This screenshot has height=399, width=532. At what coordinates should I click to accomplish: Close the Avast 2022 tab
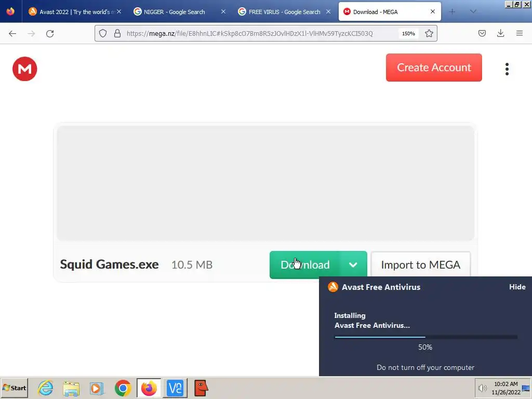[x=119, y=11]
